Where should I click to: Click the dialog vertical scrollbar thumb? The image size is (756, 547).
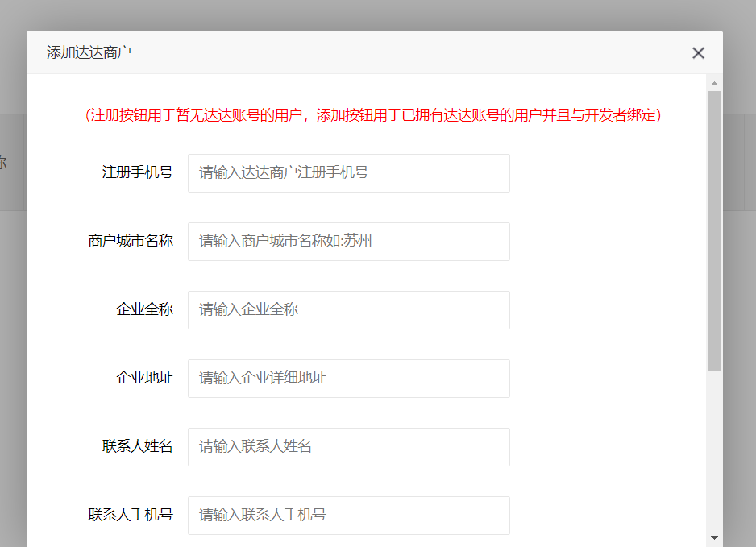(x=715, y=231)
